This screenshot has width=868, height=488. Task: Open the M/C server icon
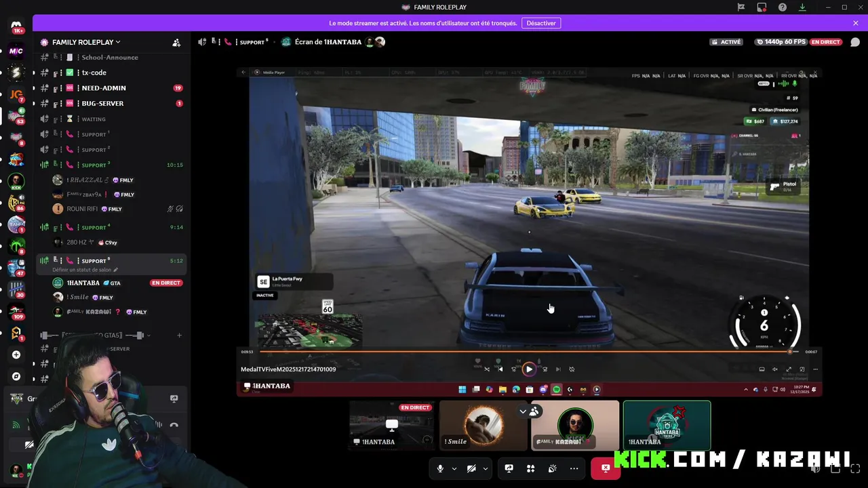click(16, 52)
